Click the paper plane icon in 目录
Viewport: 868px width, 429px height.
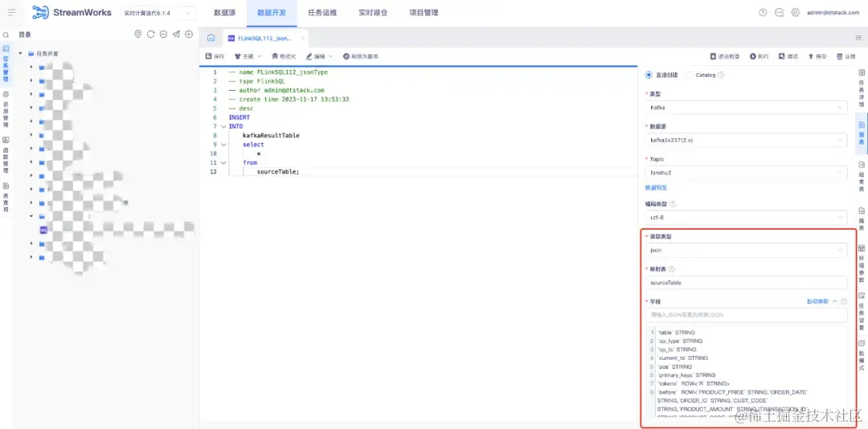click(x=176, y=35)
